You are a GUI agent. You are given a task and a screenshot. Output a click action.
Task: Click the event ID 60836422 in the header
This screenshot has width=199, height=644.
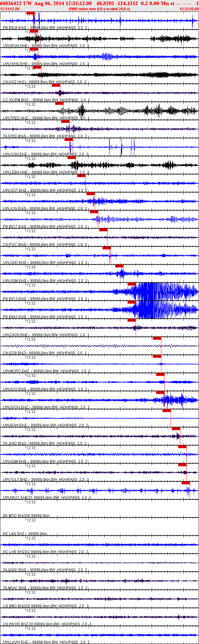pyautogui.click(x=11, y=3)
